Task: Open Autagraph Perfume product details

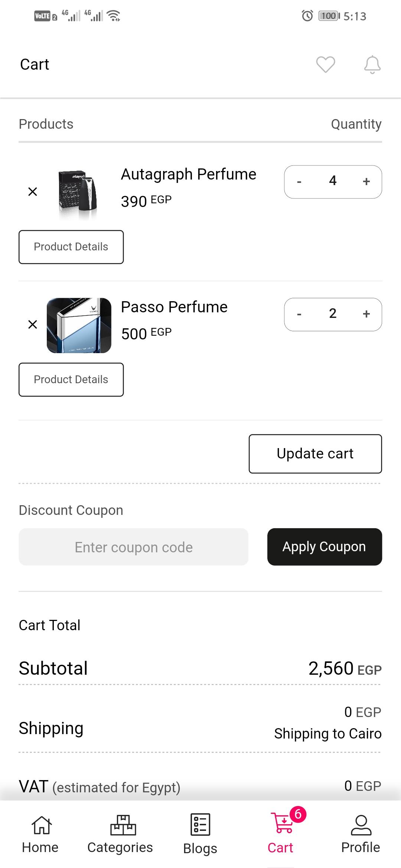Action: click(71, 247)
